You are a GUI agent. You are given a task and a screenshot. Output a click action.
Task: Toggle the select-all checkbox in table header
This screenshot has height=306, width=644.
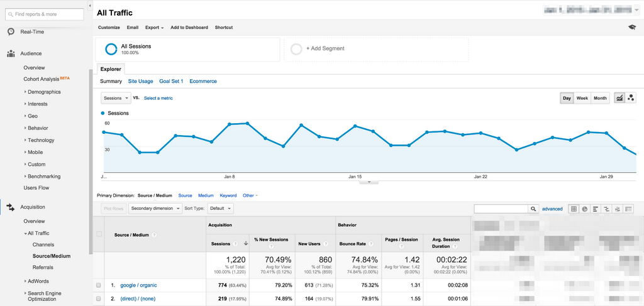[x=99, y=234]
